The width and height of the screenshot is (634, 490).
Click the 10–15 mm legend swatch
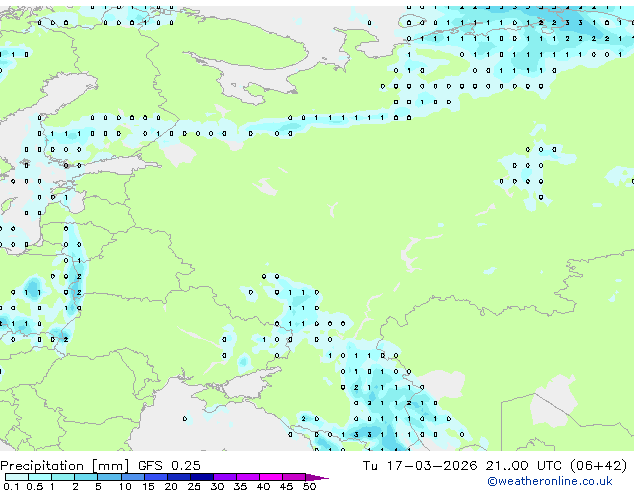click(x=132, y=477)
